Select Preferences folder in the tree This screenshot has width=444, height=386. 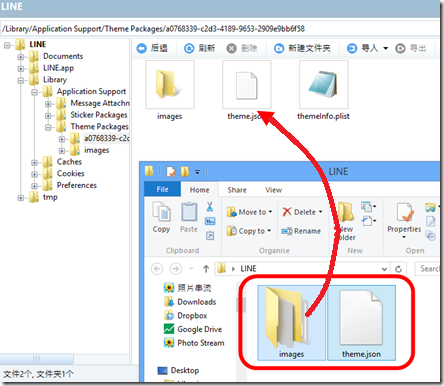pos(77,185)
